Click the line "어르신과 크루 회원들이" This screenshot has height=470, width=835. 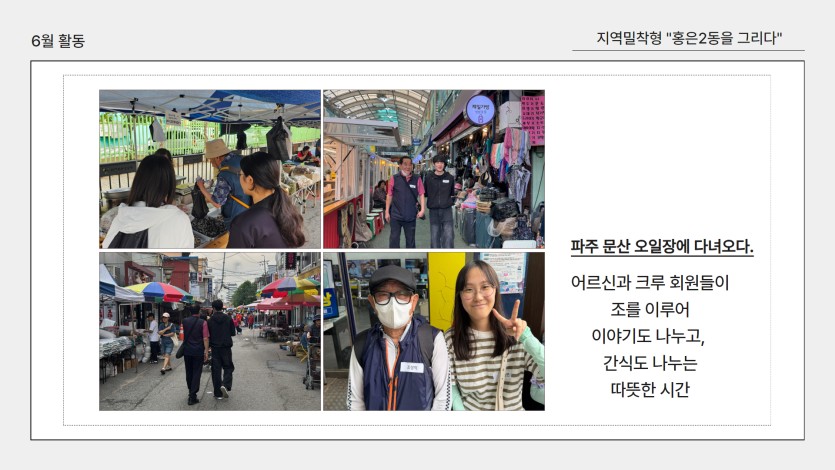[650, 282]
